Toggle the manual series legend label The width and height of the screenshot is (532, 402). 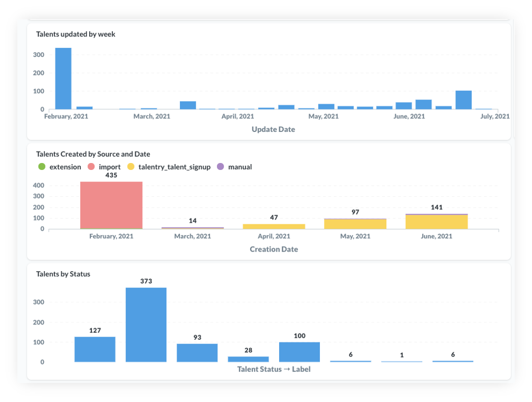click(240, 167)
